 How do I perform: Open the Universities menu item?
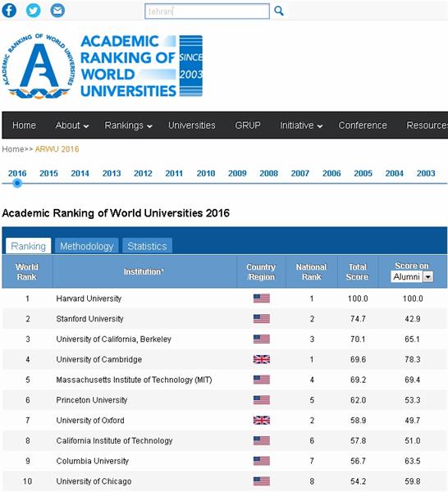coord(191,125)
